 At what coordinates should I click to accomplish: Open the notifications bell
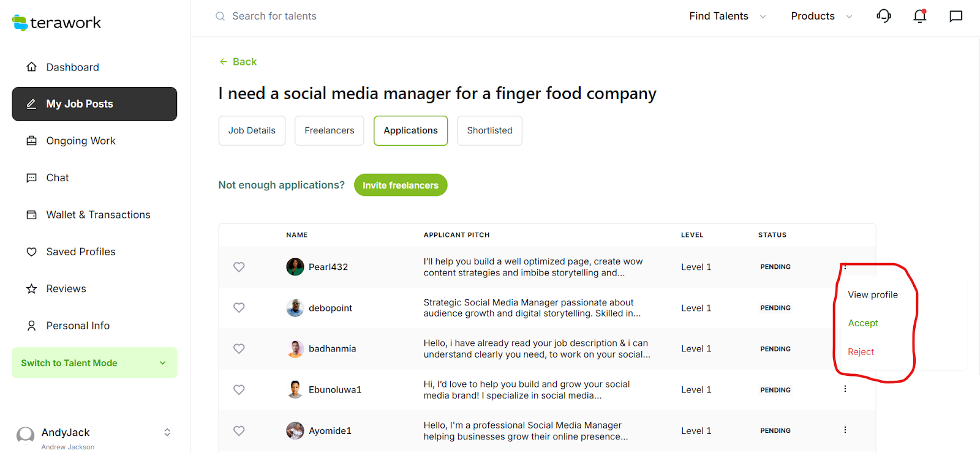(919, 16)
